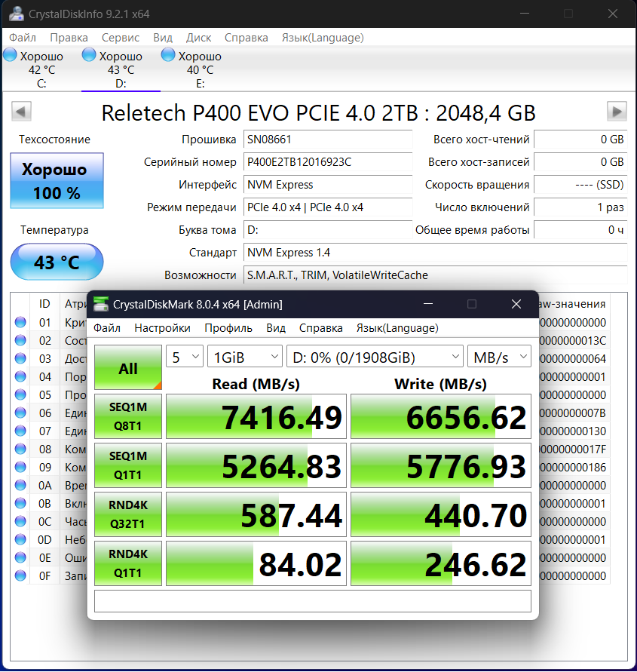Click serial number field P400E2TB12016923C
Screen dimensions: 637x672
[x=328, y=162]
